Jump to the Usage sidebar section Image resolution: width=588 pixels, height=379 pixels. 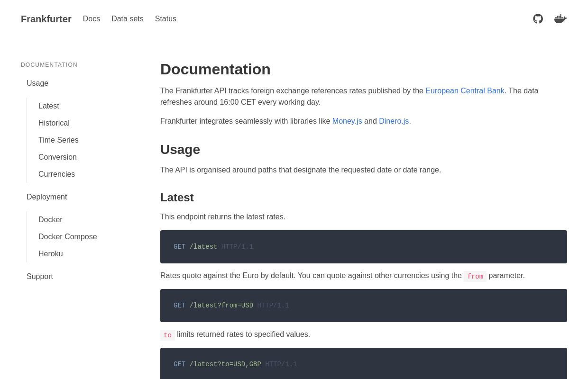click(37, 83)
